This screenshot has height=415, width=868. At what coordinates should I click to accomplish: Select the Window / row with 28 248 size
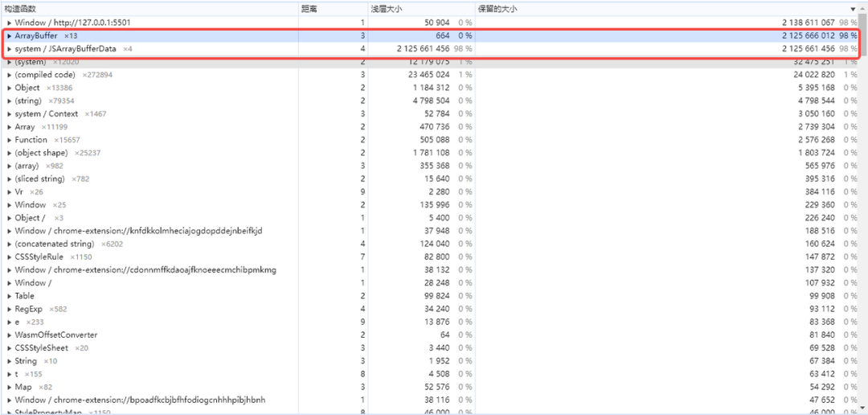(x=431, y=283)
